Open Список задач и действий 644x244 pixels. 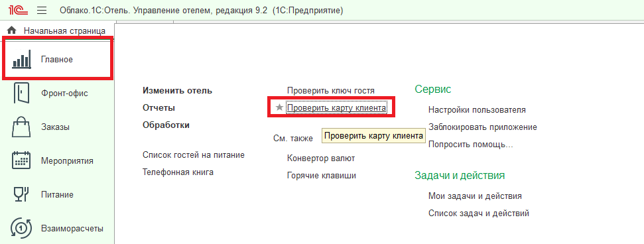pyautogui.click(x=478, y=213)
